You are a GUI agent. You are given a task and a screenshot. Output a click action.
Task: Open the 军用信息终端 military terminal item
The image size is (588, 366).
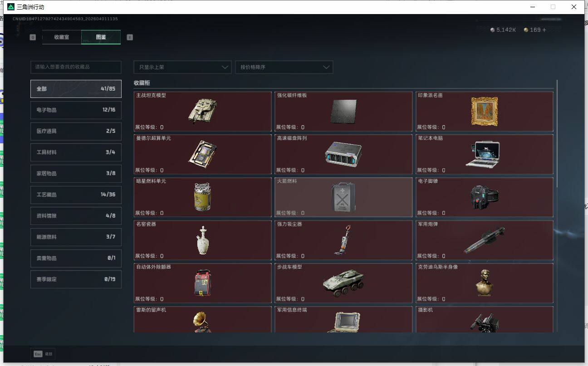pyautogui.click(x=343, y=319)
